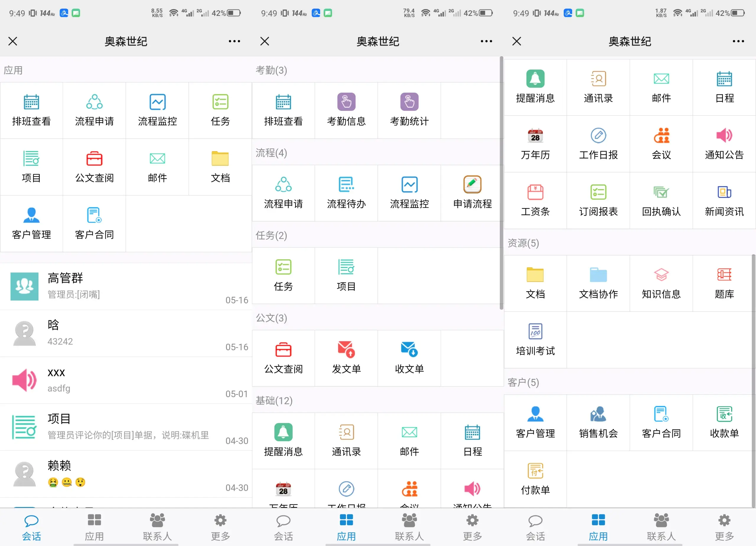Open 公文查阅 under the 公文(3) section
Image resolution: width=756 pixels, height=546 pixels.
coord(283,358)
